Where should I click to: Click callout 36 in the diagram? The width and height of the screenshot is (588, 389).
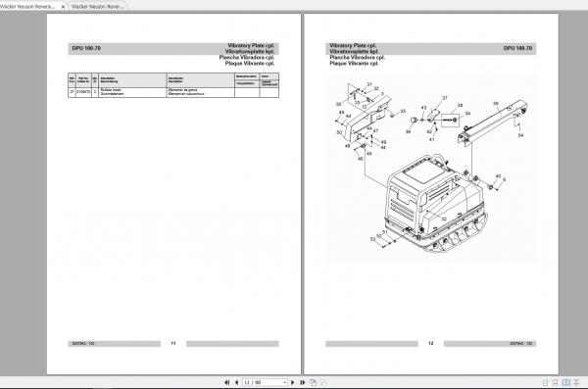pos(408,131)
